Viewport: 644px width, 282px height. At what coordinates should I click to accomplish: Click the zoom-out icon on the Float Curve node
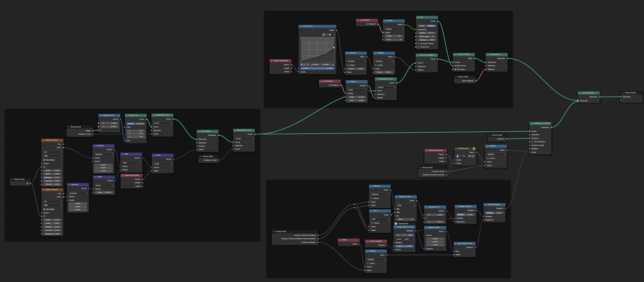pos(327,35)
